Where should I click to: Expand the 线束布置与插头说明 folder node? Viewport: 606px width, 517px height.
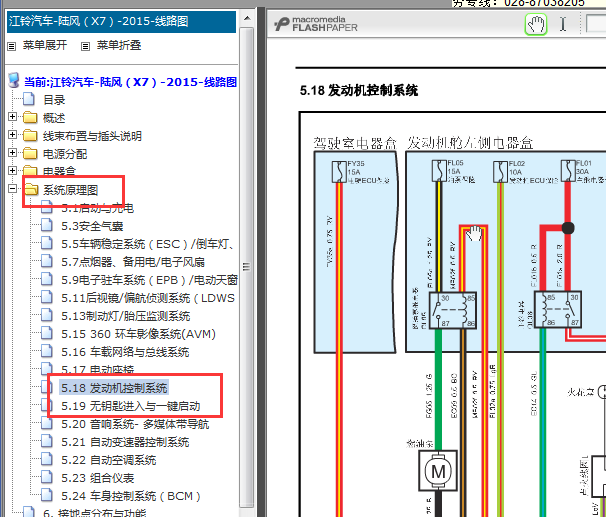12,134
